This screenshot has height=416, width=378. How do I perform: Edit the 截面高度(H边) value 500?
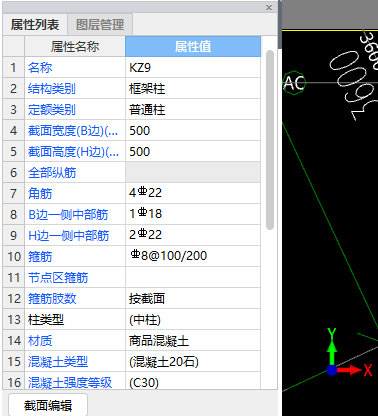(x=193, y=152)
